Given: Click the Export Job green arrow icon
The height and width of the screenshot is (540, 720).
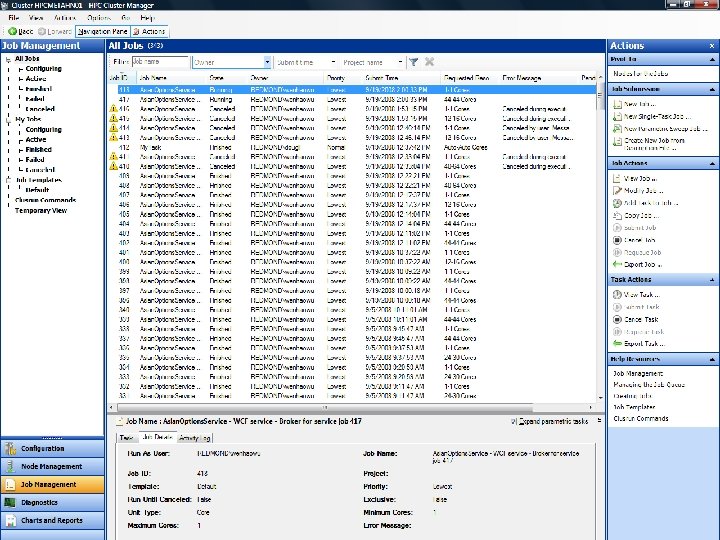Looking at the screenshot, I should pyautogui.click(x=618, y=264).
